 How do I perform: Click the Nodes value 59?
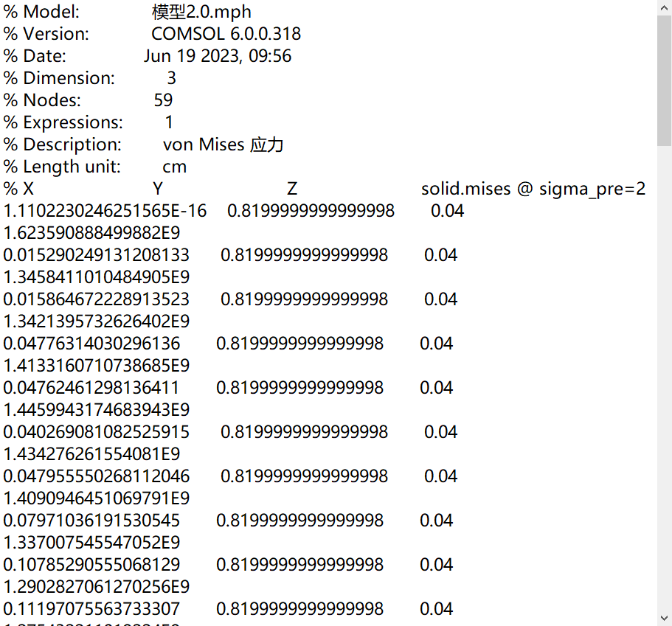coord(163,100)
